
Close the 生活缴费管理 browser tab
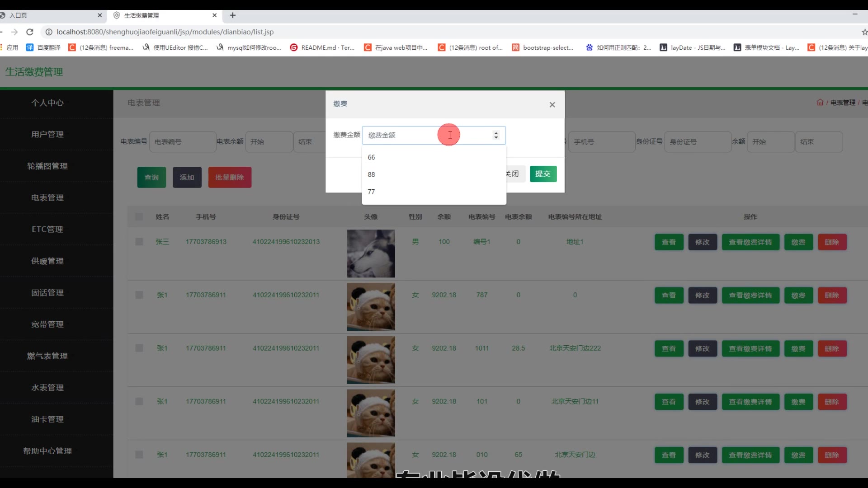pyautogui.click(x=215, y=15)
